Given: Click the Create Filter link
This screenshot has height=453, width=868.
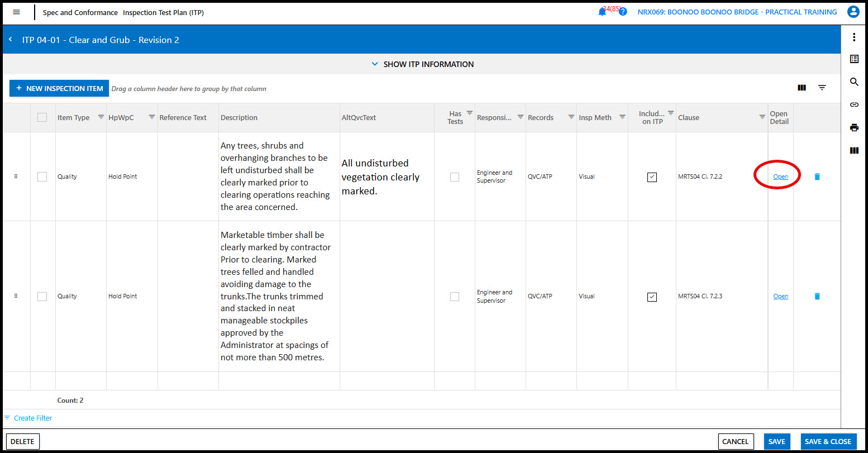Looking at the screenshot, I should pyautogui.click(x=33, y=418).
